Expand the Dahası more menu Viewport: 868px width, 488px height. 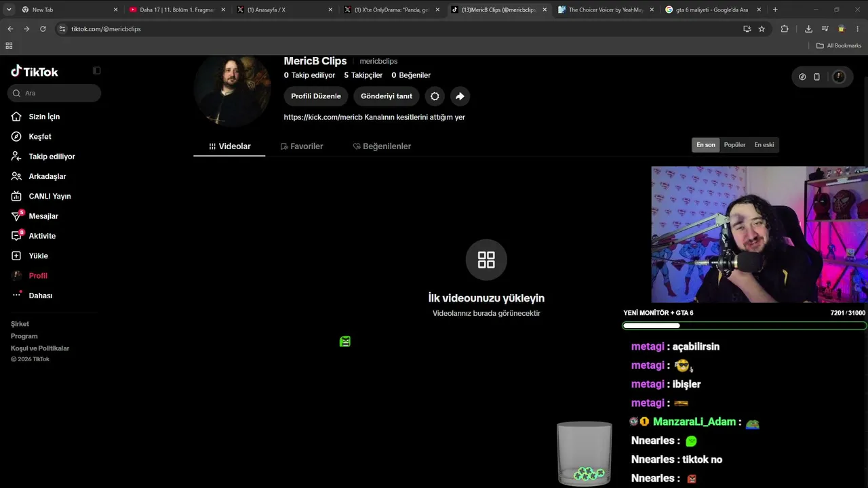tap(32, 296)
